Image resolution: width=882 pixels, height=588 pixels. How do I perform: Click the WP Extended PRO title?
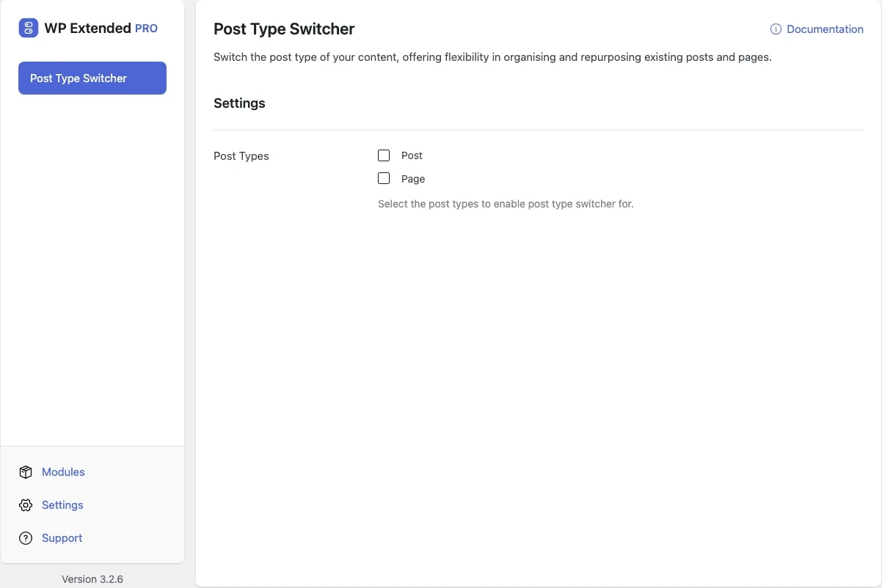[101, 29]
